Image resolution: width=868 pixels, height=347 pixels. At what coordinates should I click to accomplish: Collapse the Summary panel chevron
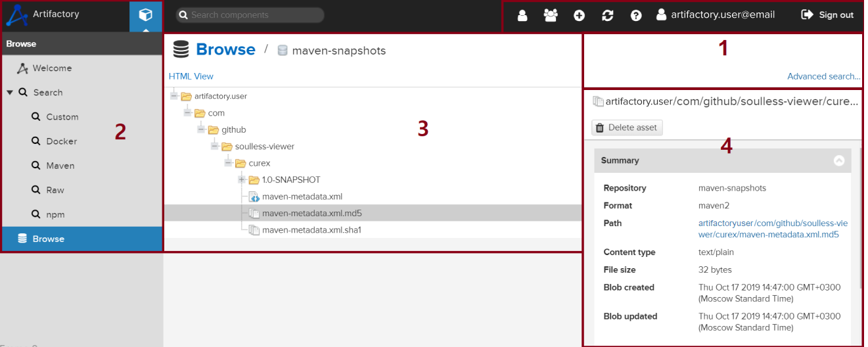tap(838, 160)
